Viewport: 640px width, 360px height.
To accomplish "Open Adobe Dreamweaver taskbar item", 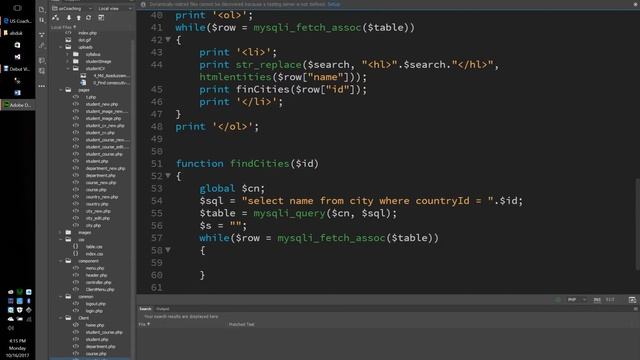I will 18,105.
